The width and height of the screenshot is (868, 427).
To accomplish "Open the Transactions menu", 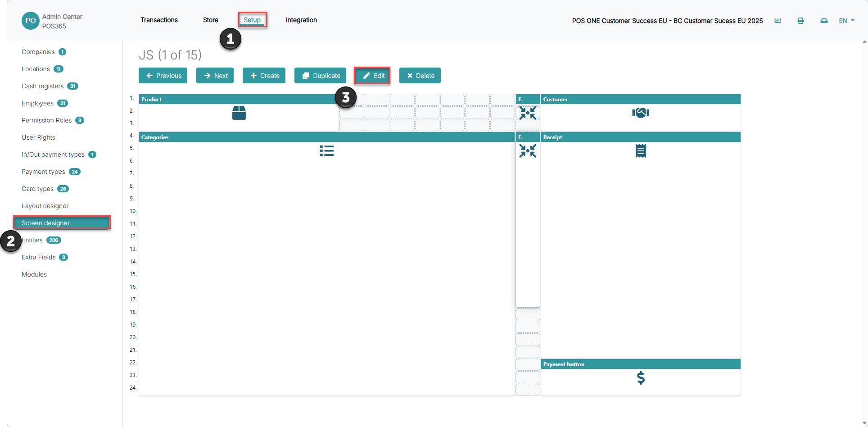I will point(159,20).
